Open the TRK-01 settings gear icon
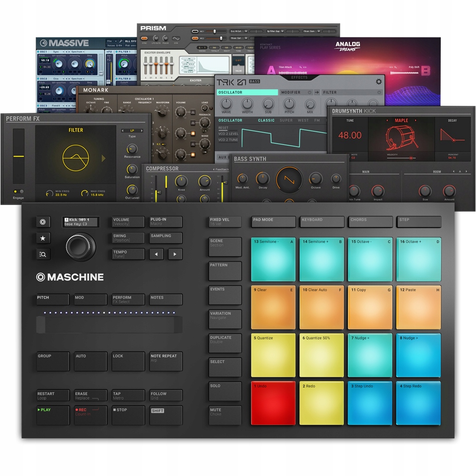 tap(378, 81)
